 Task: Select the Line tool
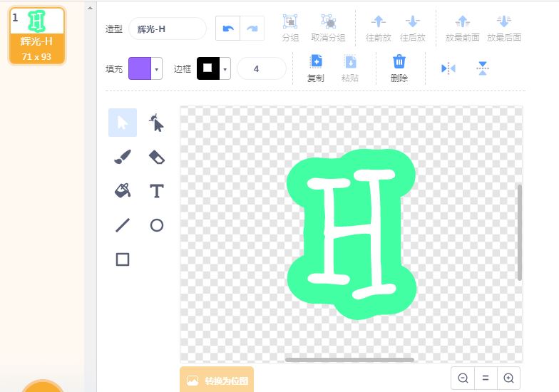pyautogui.click(x=123, y=225)
